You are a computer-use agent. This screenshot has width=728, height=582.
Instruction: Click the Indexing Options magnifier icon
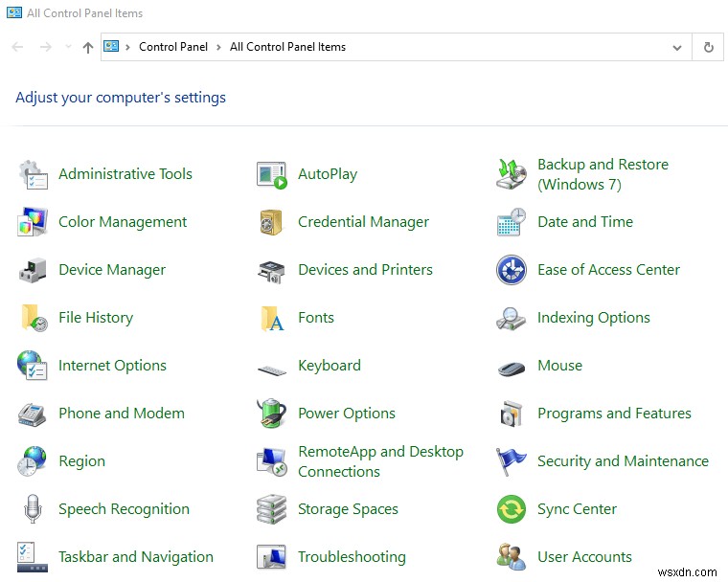pos(511,319)
